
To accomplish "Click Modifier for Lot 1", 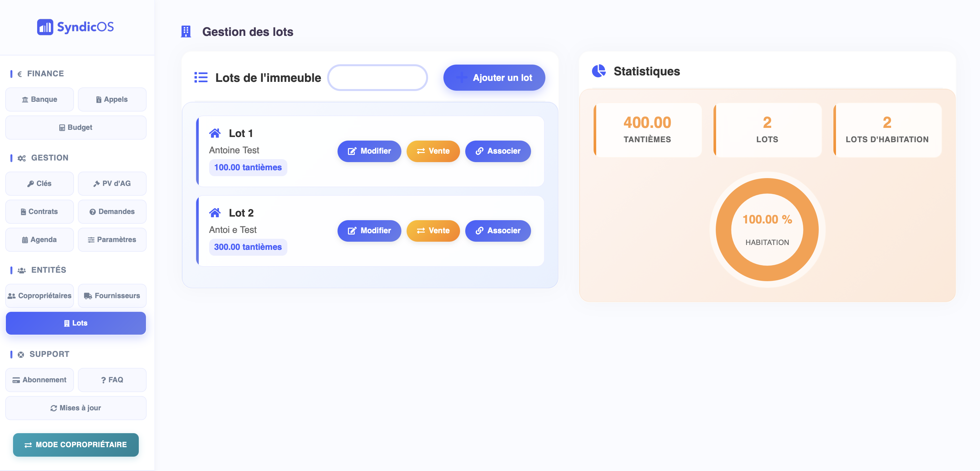I will coord(369,151).
